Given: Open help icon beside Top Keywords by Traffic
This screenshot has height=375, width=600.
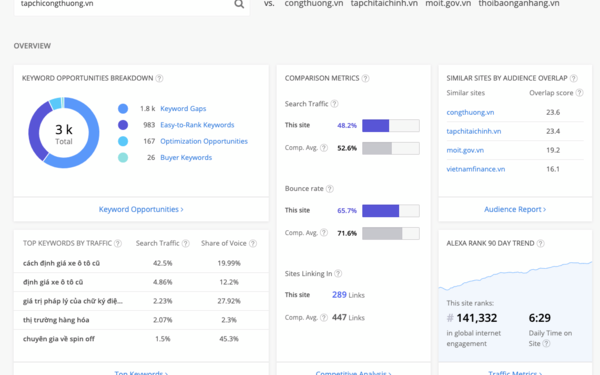Looking at the screenshot, I should 118,243.
